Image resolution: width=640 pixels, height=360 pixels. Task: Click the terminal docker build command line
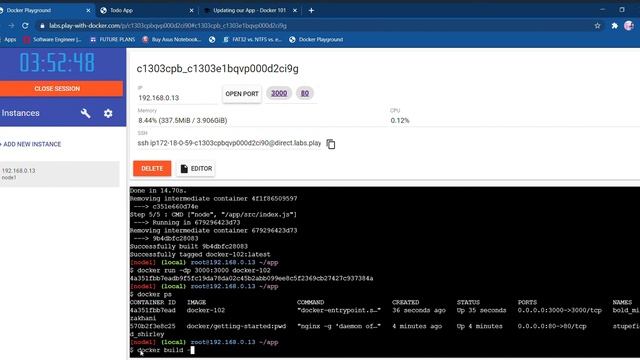tap(161, 350)
